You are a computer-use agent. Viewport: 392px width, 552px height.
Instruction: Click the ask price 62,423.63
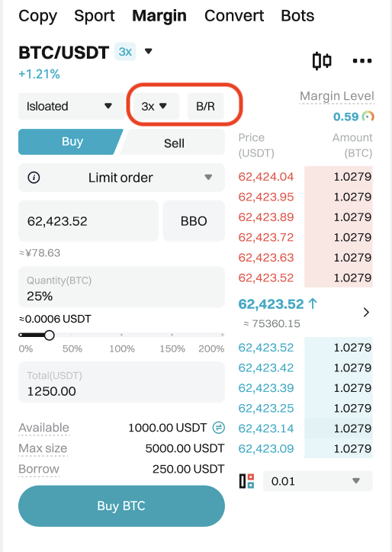coord(266,258)
